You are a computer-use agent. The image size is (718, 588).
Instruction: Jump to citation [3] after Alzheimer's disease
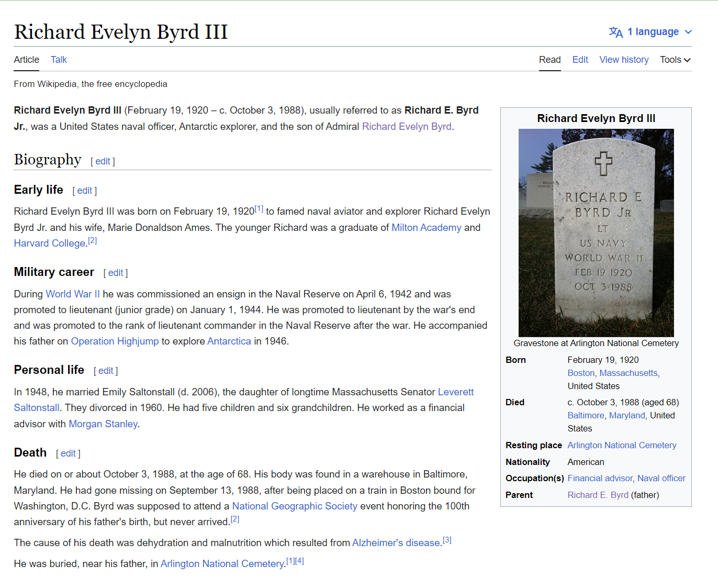tap(447, 540)
